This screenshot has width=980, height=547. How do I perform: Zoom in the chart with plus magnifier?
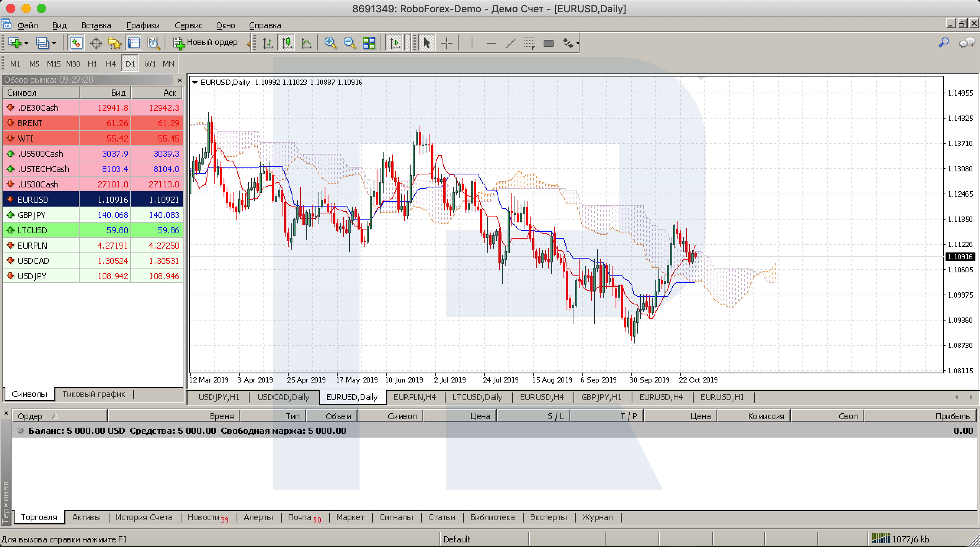click(x=330, y=43)
